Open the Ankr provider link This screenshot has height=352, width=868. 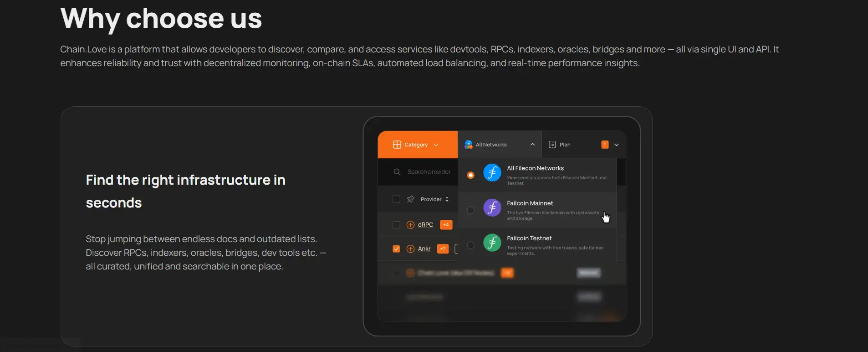point(424,249)
